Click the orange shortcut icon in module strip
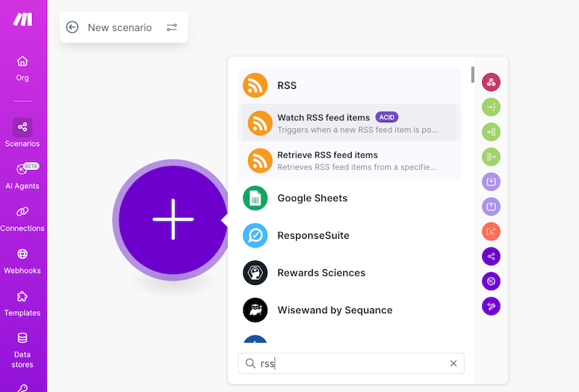Image resolution: width=579 pixels, height=392 pixels. coord(491,231)
